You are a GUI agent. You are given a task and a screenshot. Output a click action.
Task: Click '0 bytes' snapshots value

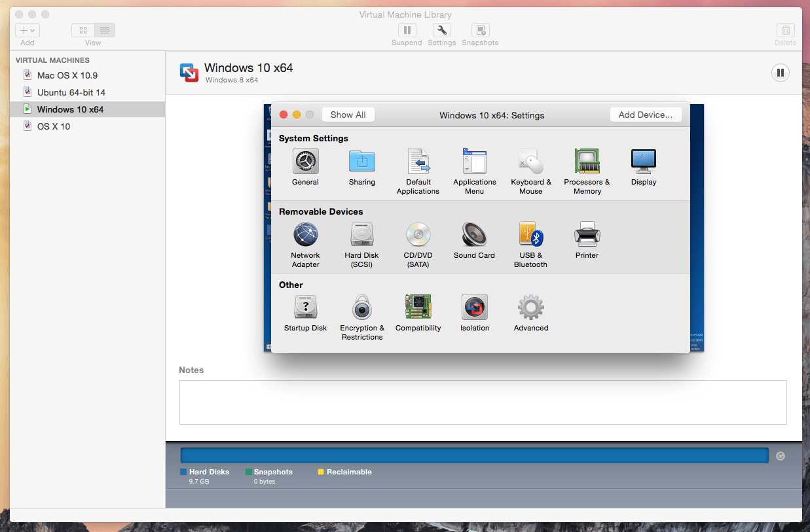[x=265, y=482]
